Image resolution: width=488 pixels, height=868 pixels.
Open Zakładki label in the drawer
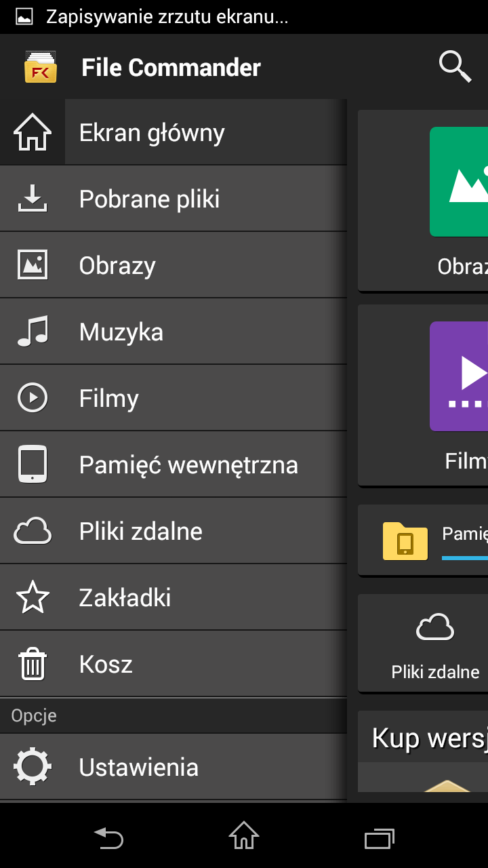coord(125,597)
